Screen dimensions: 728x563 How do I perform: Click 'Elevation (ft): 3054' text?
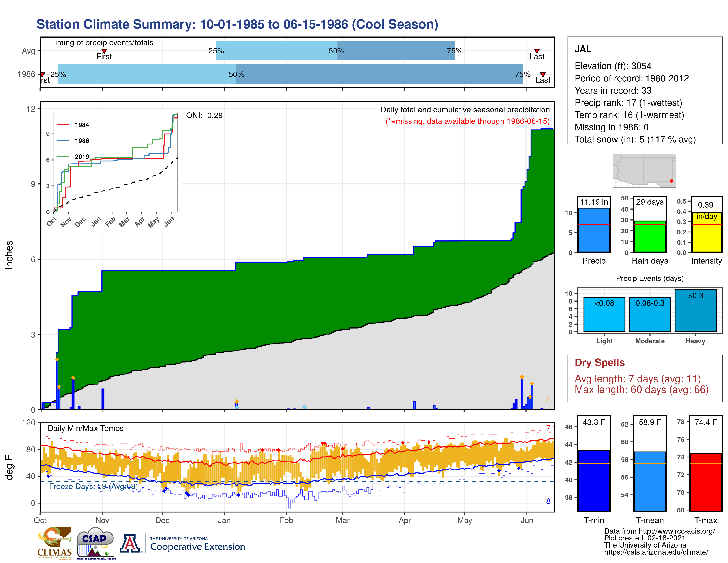613,66
